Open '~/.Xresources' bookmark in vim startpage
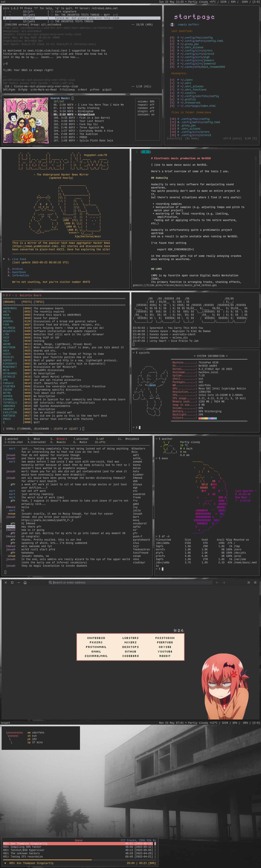 tap(190, 103)
